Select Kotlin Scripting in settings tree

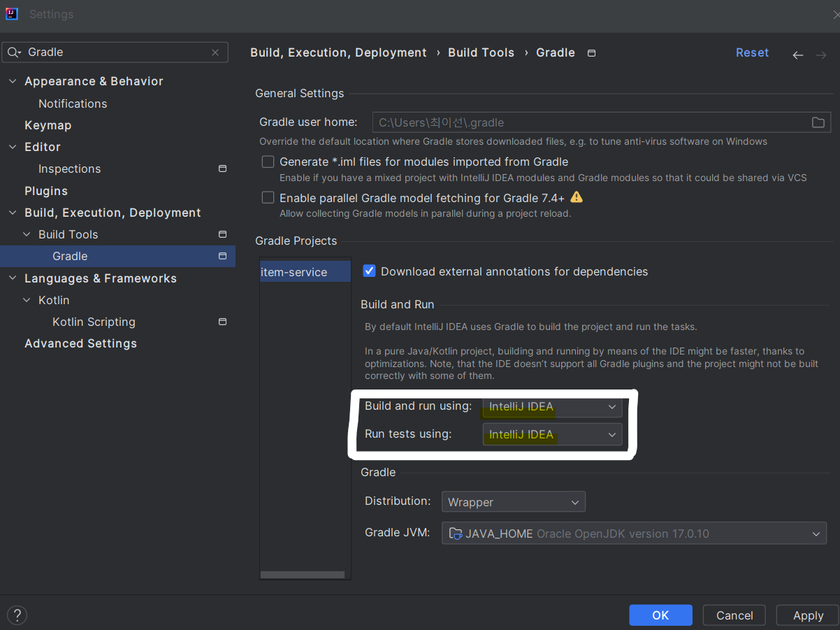pos(94,322)
